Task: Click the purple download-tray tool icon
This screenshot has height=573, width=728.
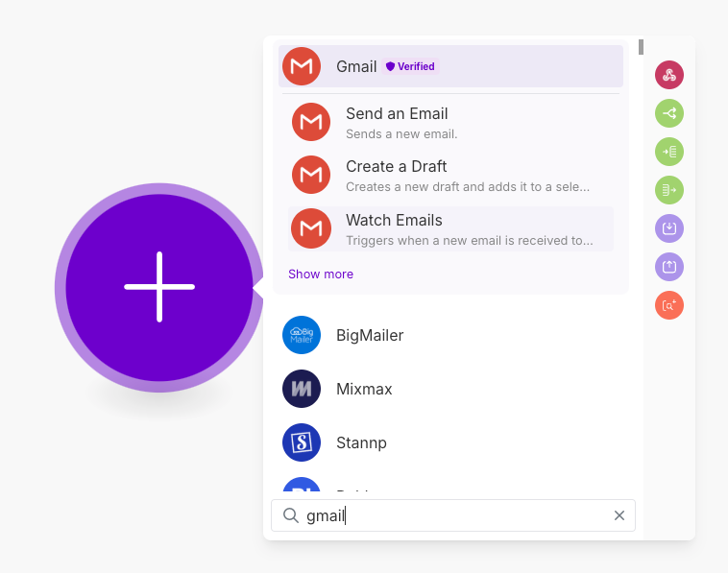Action: click(x=669, y=228)
